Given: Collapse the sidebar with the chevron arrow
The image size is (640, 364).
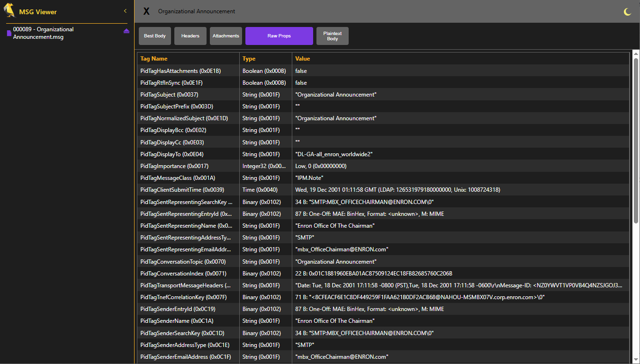Looking at the screenshot, I should (x=125, y=11).
